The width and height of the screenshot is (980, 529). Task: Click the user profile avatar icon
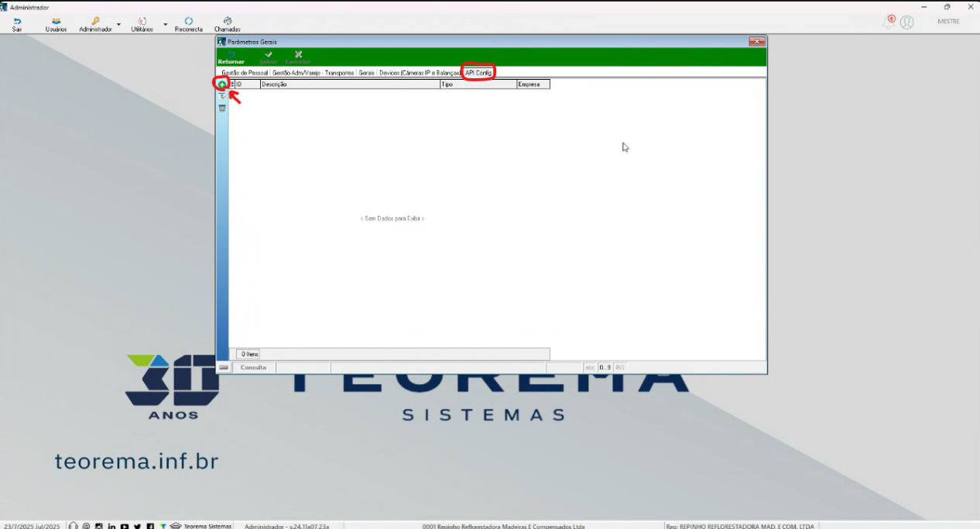tap(906, 22)
